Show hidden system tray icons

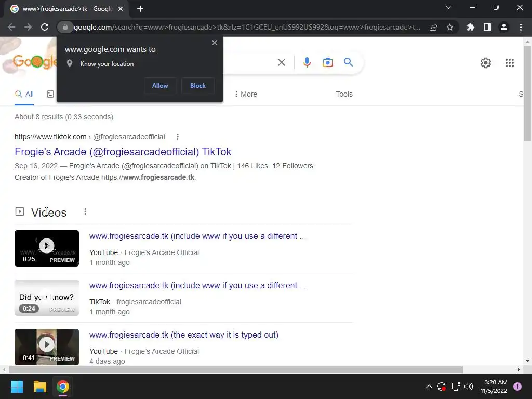[x=429, y=387]
